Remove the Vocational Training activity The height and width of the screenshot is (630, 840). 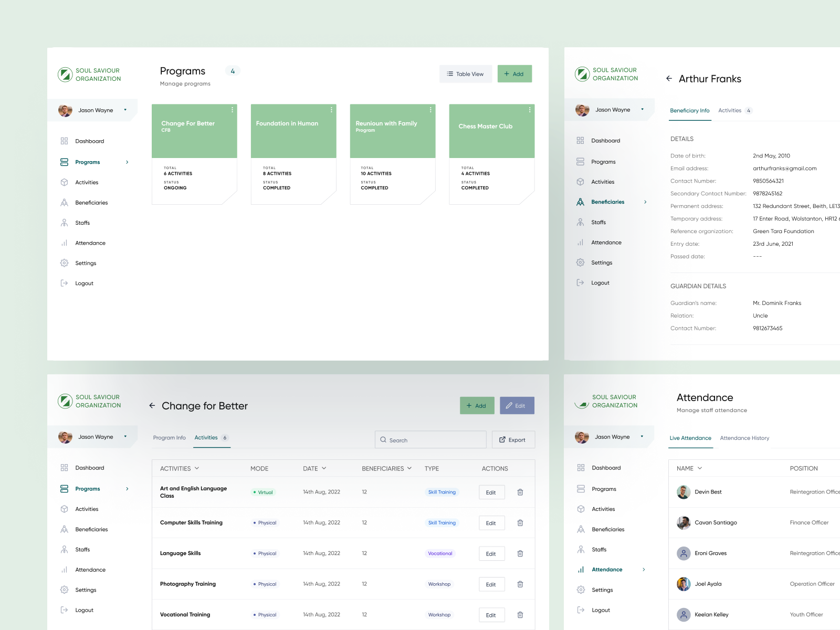tap(520, 615)
